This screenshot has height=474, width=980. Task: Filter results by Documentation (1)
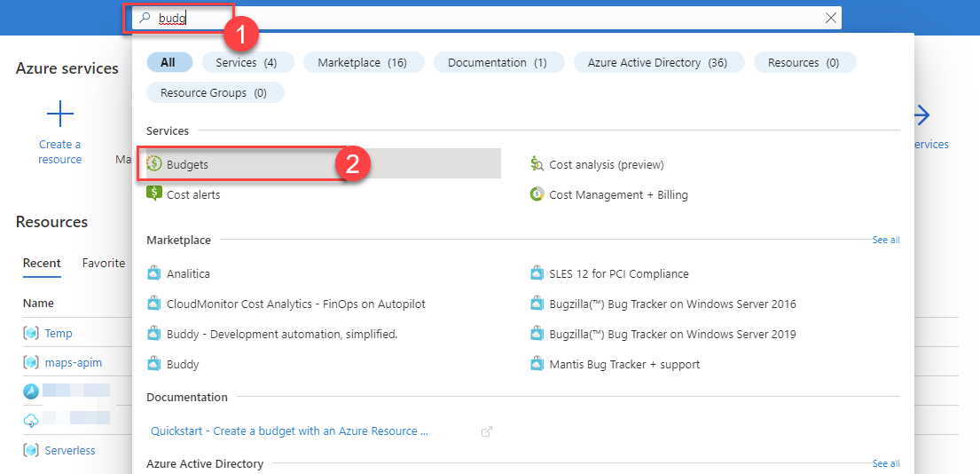coord(498,62)
